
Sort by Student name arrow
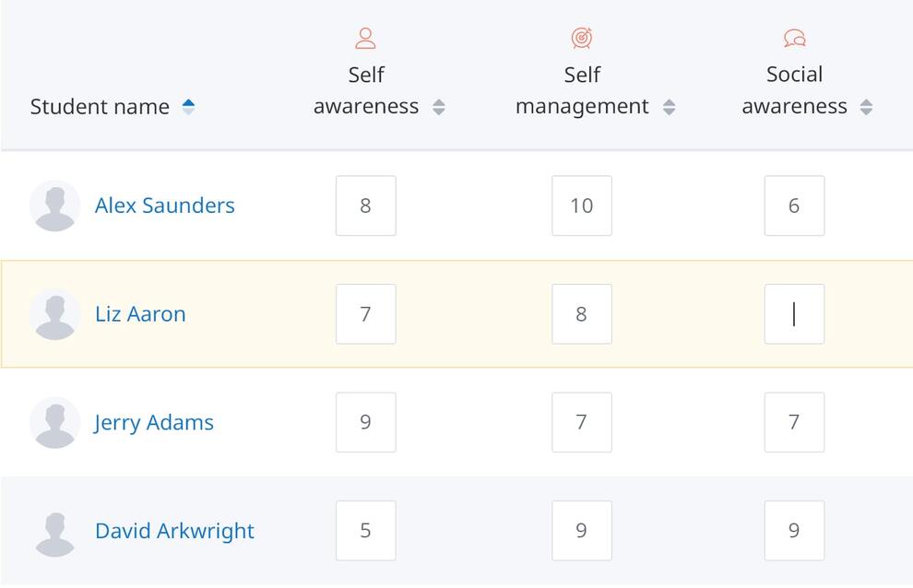click(188, 107)
